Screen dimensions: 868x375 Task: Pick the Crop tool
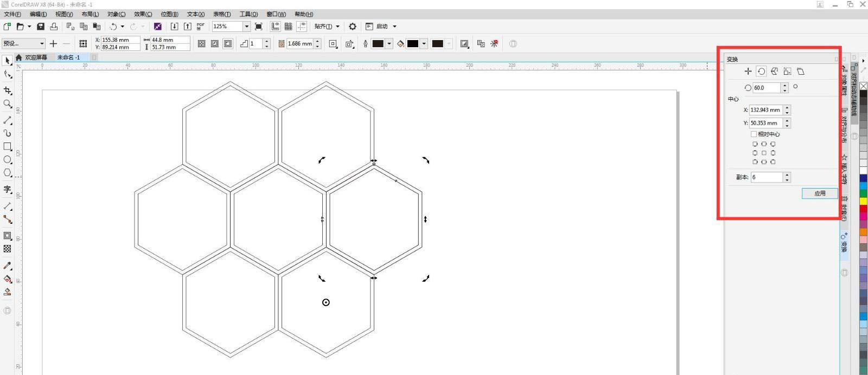8,90
